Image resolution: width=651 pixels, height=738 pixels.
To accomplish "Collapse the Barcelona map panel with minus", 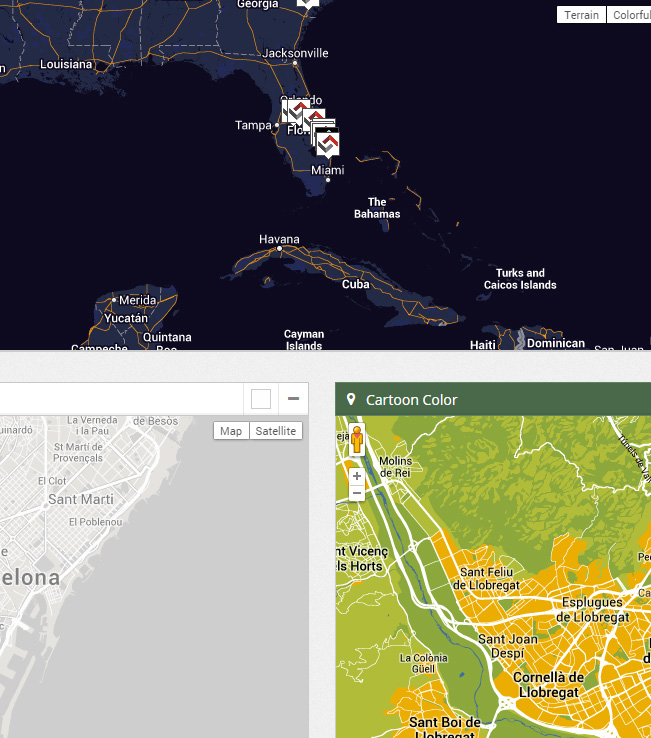I will click(293, 399).
